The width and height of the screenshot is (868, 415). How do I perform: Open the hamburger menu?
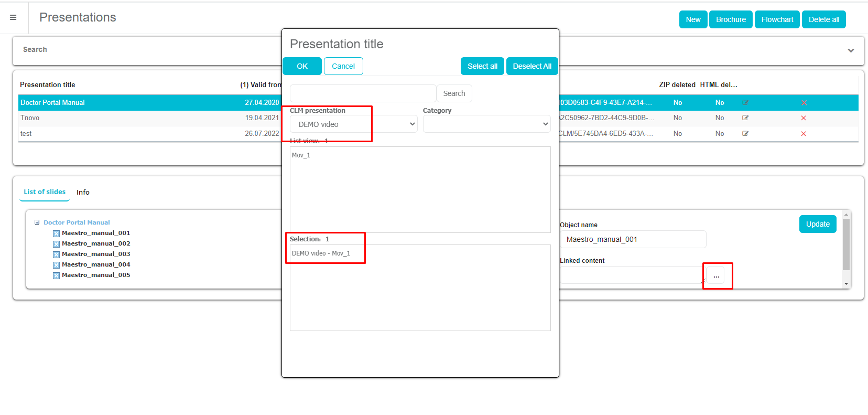pyautogui.click(x=13, y=17)
